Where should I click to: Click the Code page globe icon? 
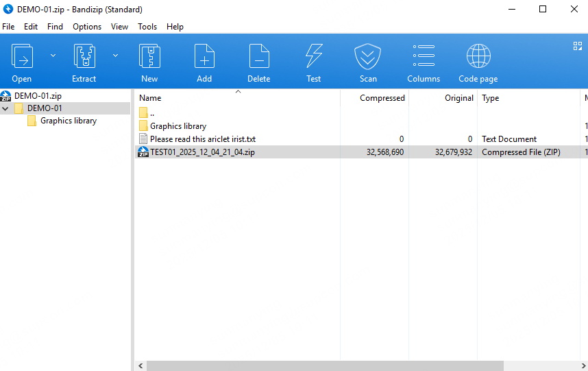click(x=478, y=56)
